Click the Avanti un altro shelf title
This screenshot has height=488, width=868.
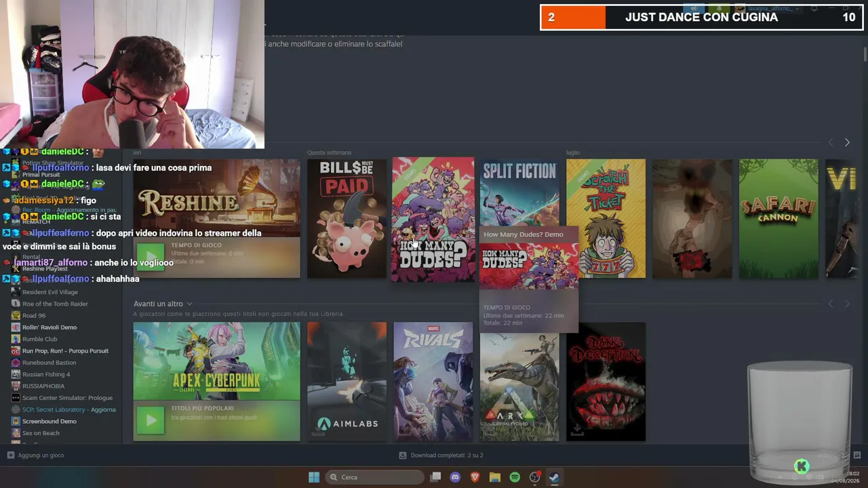coord(158,304)
